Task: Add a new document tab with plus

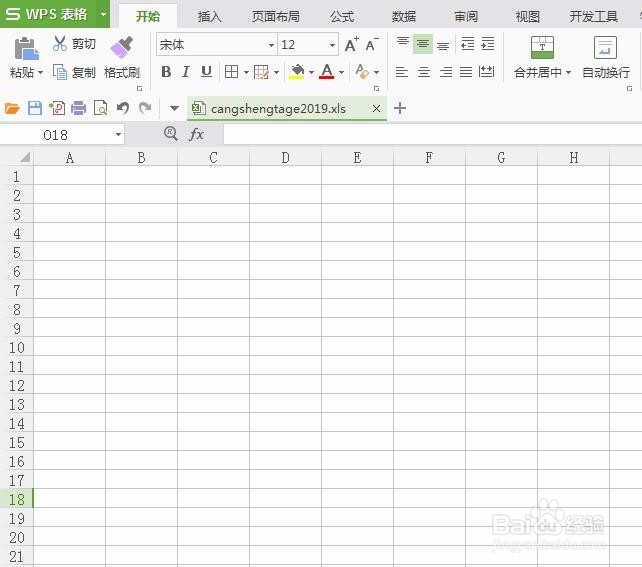Action: pyautogui.click(x=400, y=108)
